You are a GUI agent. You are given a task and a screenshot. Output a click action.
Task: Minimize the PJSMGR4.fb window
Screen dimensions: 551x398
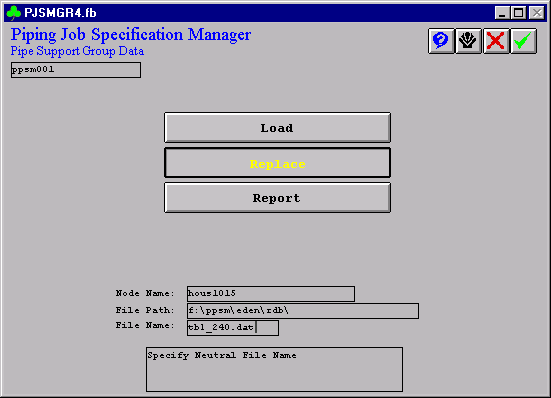tap(502, 13)
